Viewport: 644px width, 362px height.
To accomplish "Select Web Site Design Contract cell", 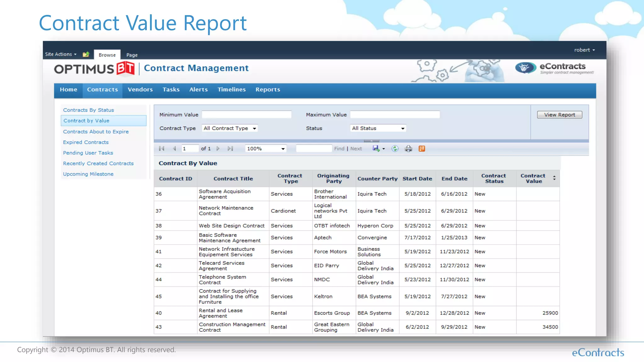I will coord(233,226).
